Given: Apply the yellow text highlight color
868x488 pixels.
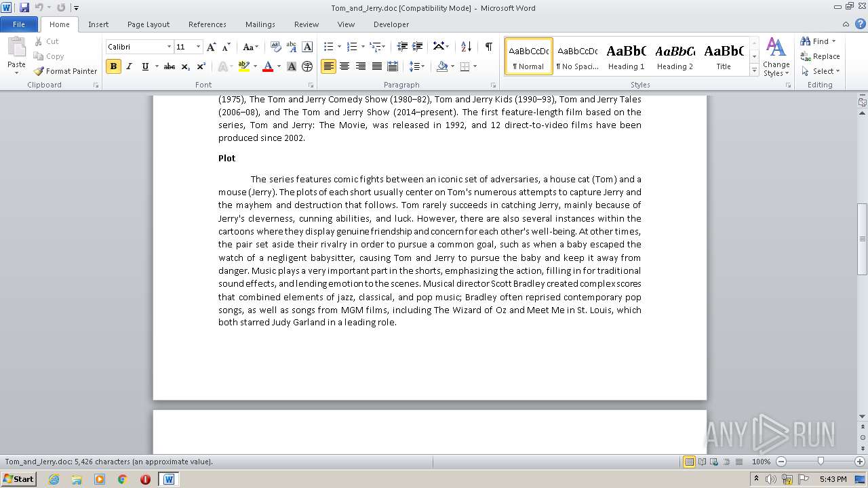Looking at the screenshot, I should point(244,66).
